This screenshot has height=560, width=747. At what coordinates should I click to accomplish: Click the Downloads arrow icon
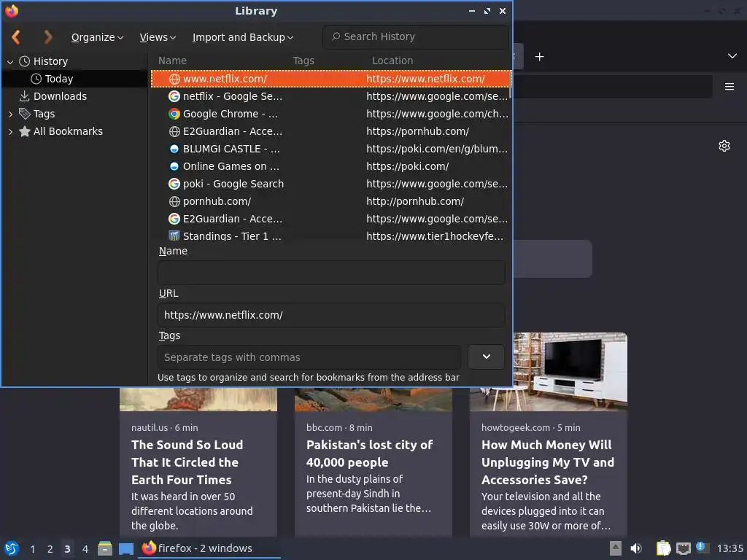[x=24, y=96]
